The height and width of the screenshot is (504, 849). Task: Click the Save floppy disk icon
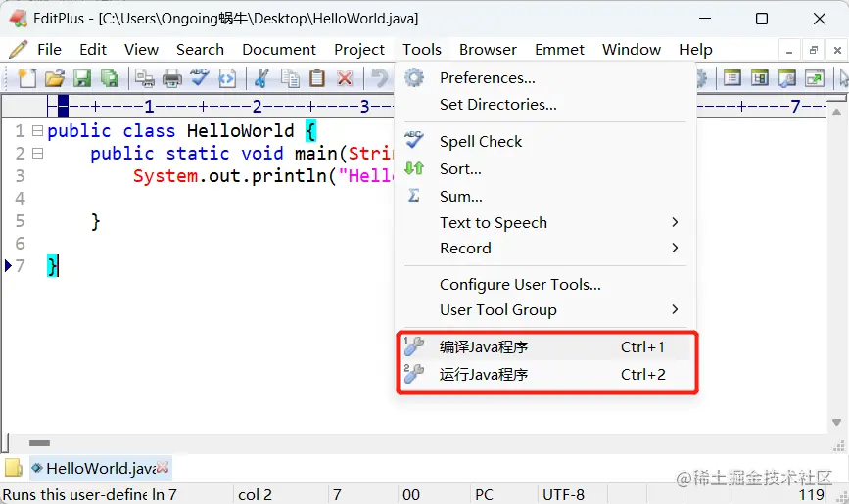point(82,78)
